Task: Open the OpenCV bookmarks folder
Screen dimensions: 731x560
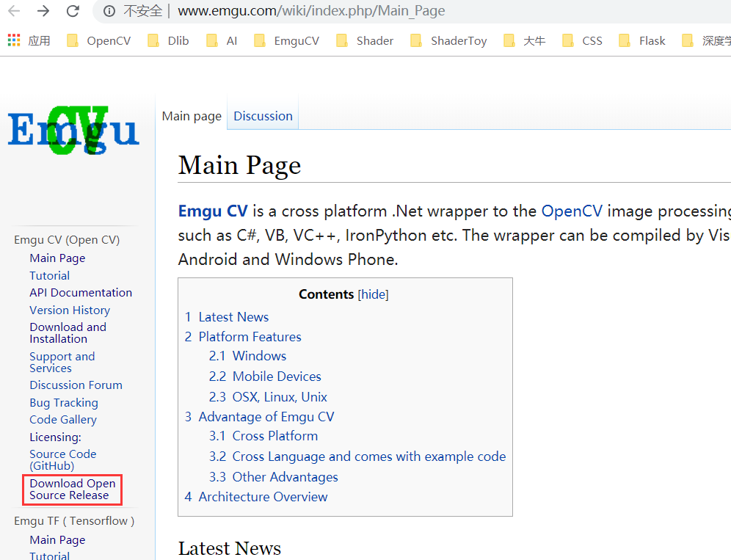Action: coord(107,40)
